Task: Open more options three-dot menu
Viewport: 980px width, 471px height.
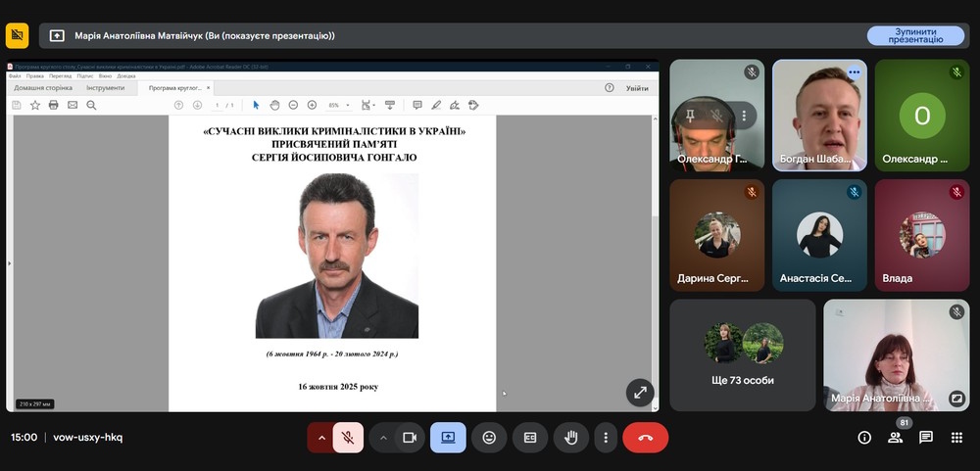Action: point(606,438)
